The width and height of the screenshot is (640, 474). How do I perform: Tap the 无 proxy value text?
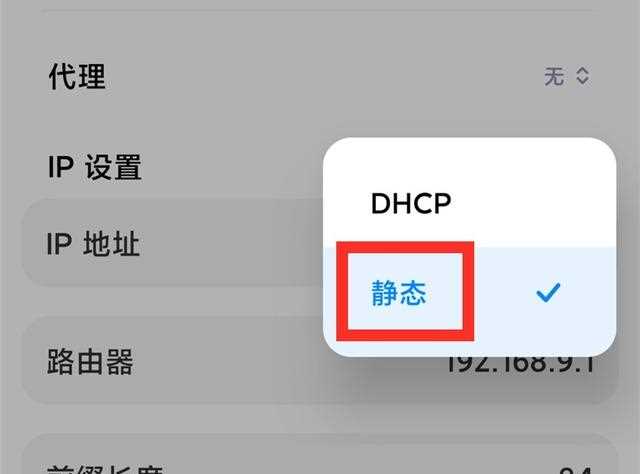point(554,76)
